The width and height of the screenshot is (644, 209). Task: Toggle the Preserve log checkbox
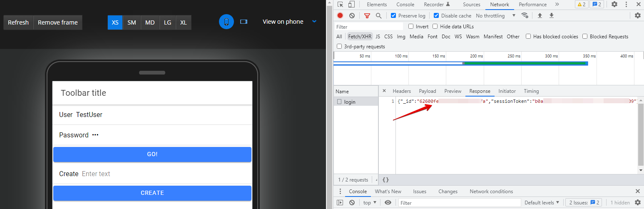pyautogui.click(x=393, y=15)
